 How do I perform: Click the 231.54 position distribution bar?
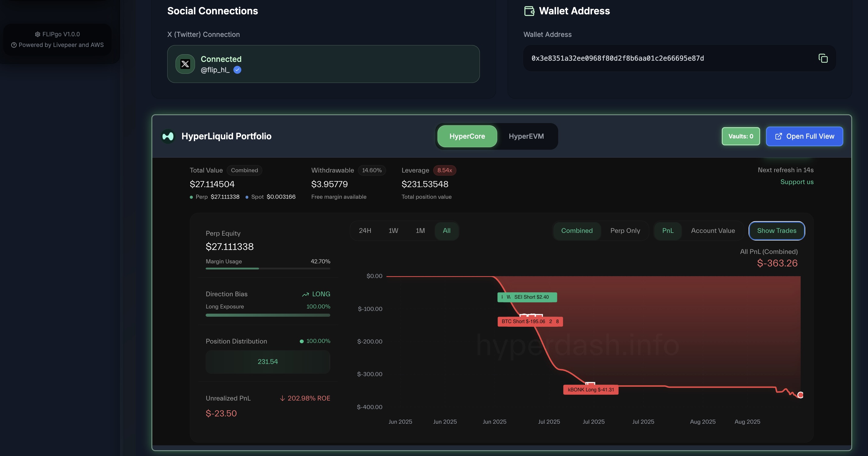[268, 362]
